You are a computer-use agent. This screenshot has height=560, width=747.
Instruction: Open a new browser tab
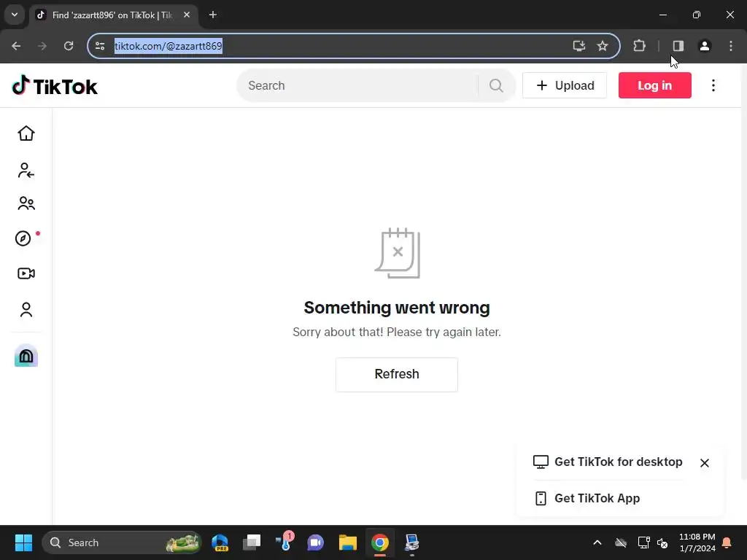213,15
